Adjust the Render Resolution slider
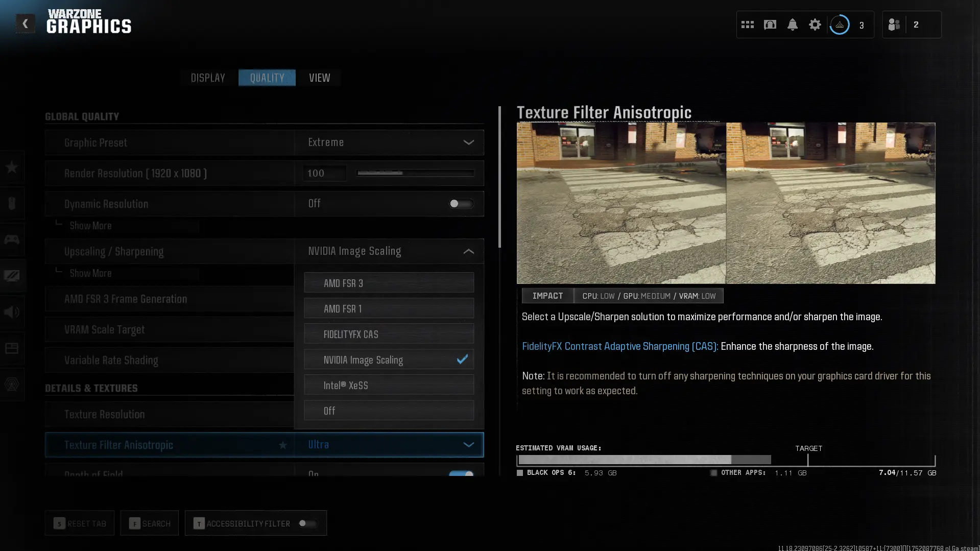Image resolution: width=980 pixels, height=551 pixels. [416, 173]
